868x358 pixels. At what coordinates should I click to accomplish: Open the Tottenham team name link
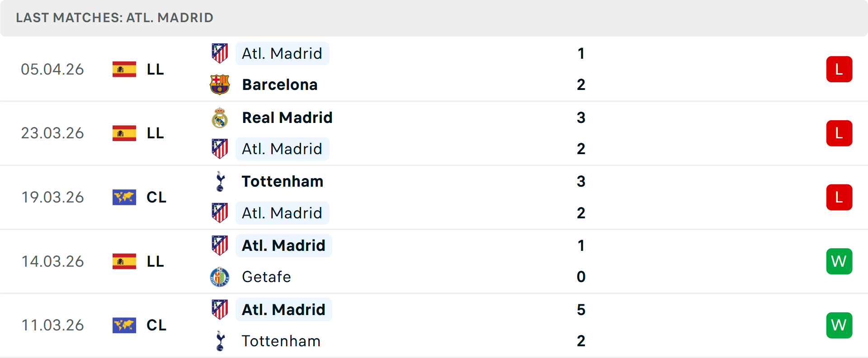point(282,181)
